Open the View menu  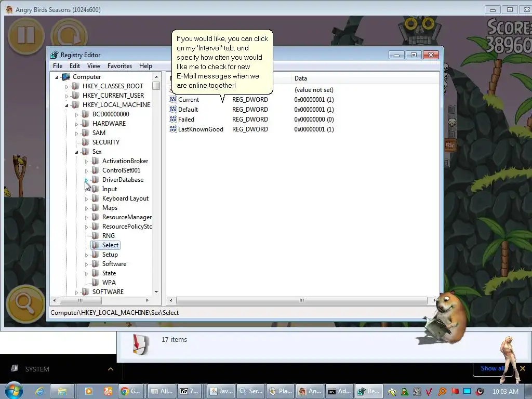(x=94, y=66)
